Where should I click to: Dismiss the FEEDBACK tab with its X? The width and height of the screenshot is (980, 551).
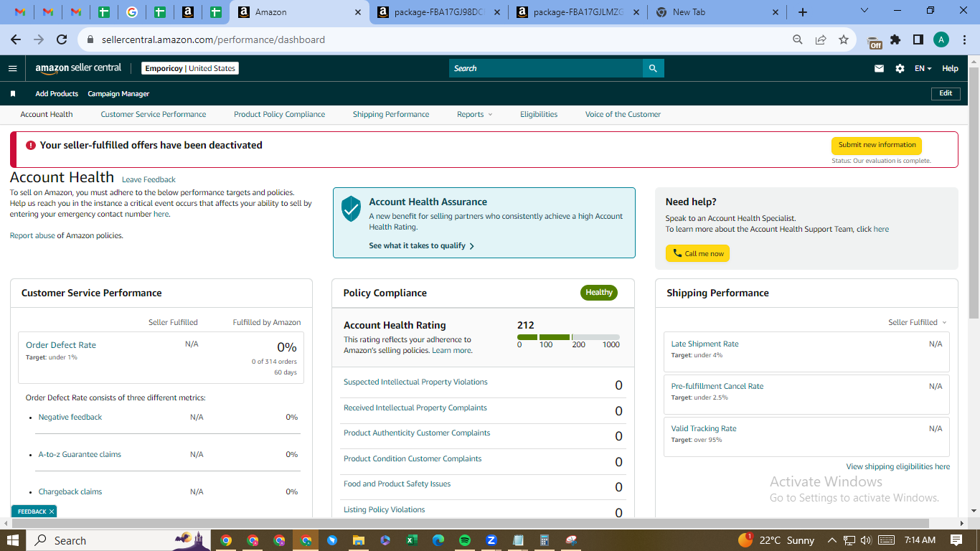[x=52, y=512]
